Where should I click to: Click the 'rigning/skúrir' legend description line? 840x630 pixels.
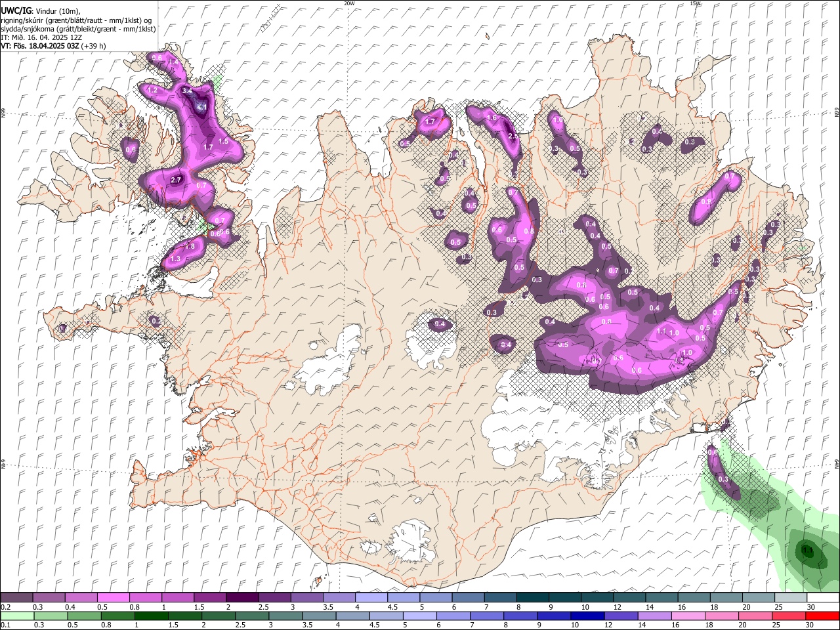[x=76, y=20]
